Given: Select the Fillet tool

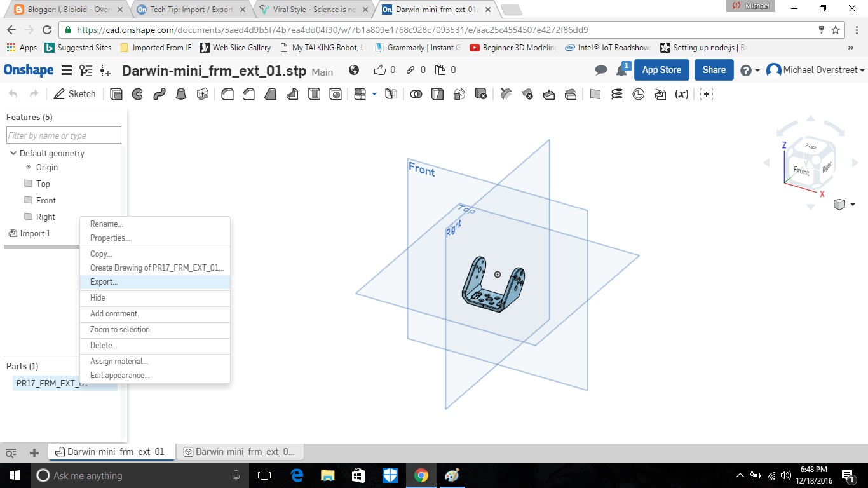Looking at the screenshot, I should pyautogui.click(x=227, y=93).
